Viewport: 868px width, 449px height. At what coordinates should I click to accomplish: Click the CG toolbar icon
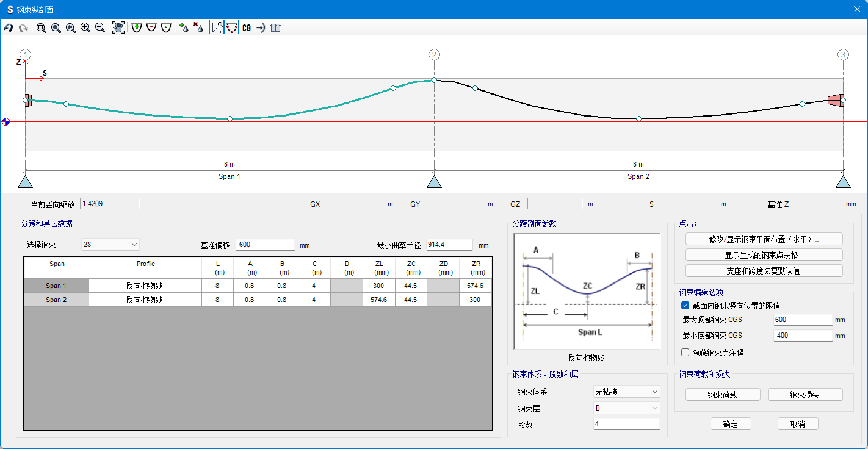(247, 28)
